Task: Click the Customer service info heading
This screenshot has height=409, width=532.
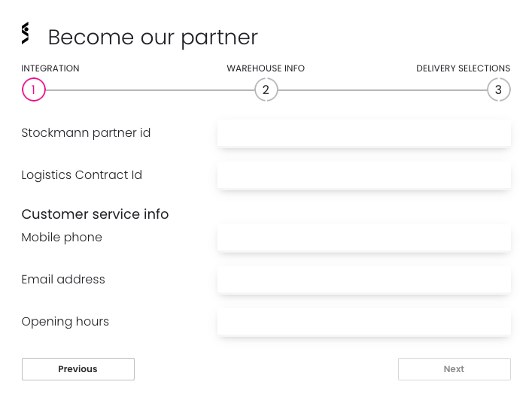Action: [x=95, y=214]
